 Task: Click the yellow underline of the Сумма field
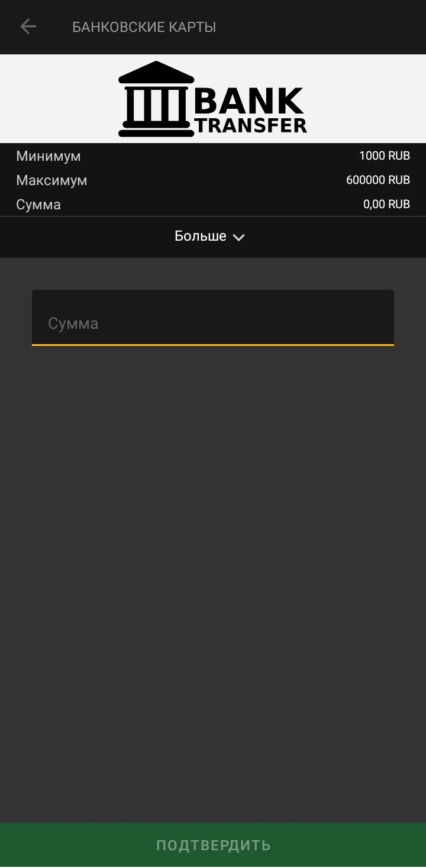213,345
